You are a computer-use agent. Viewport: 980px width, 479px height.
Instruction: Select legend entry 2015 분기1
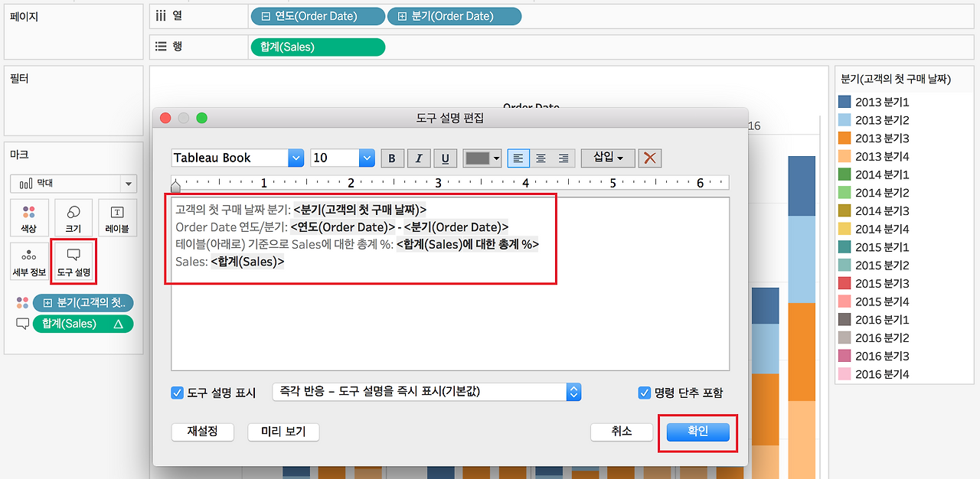coord(882,247)
